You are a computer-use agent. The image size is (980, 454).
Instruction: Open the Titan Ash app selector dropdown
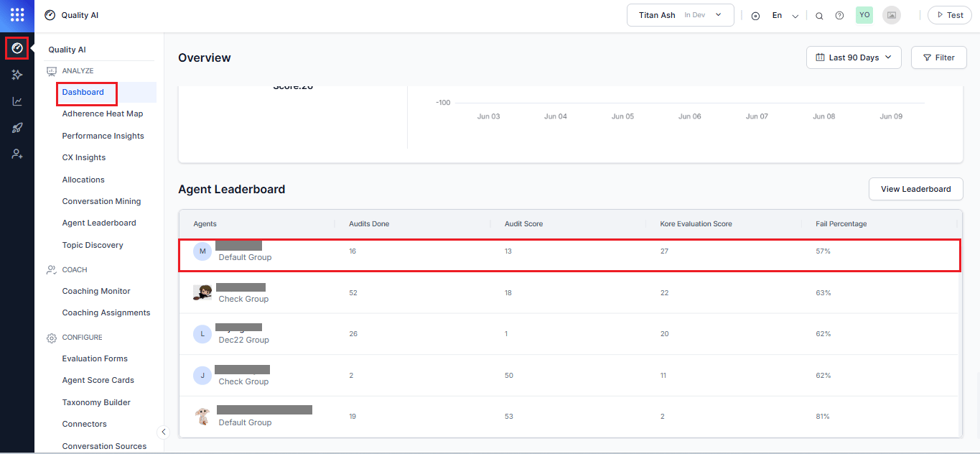(681, 15)
